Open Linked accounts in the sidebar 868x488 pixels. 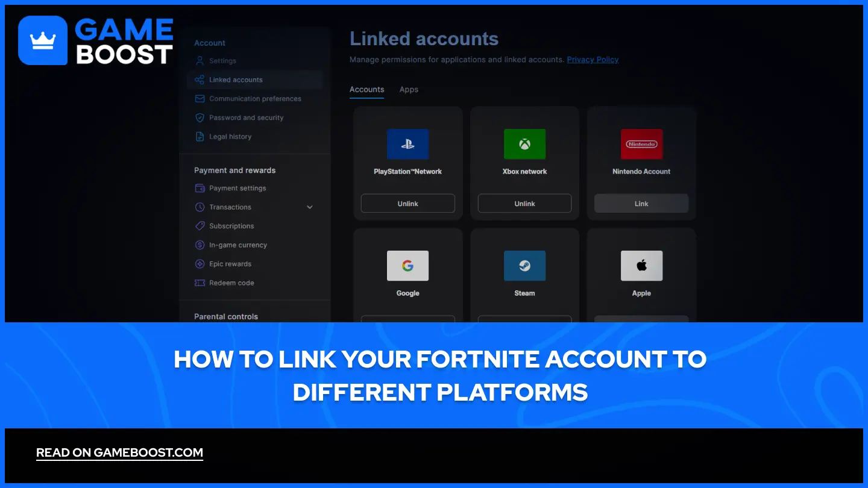255,80
